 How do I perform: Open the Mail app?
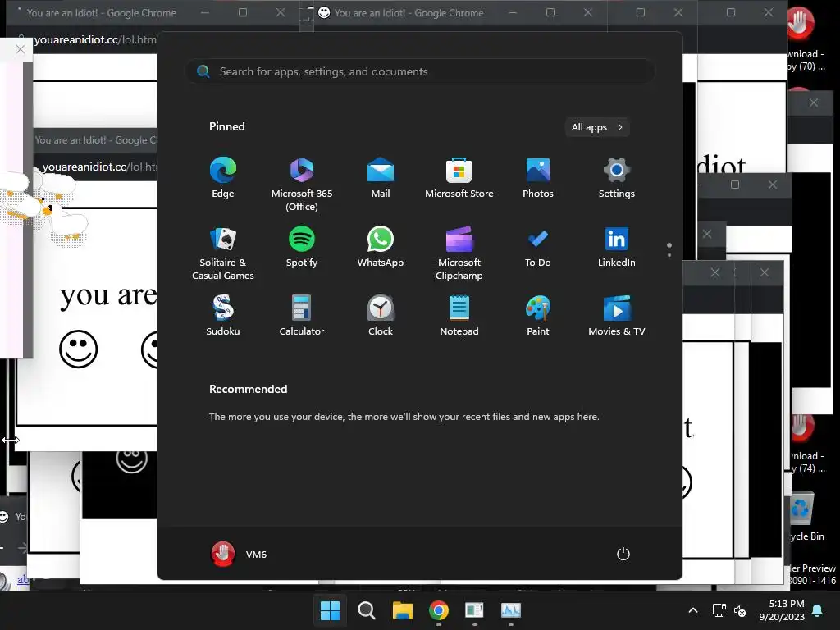(x=381, y=178)
